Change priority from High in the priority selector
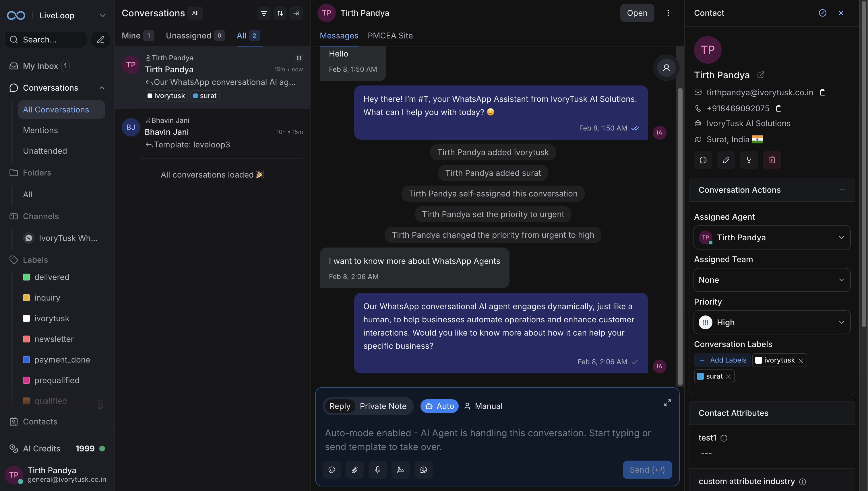The height and width of the screenshot is (491, 868). pyautogui.click(x=772, y=322)
